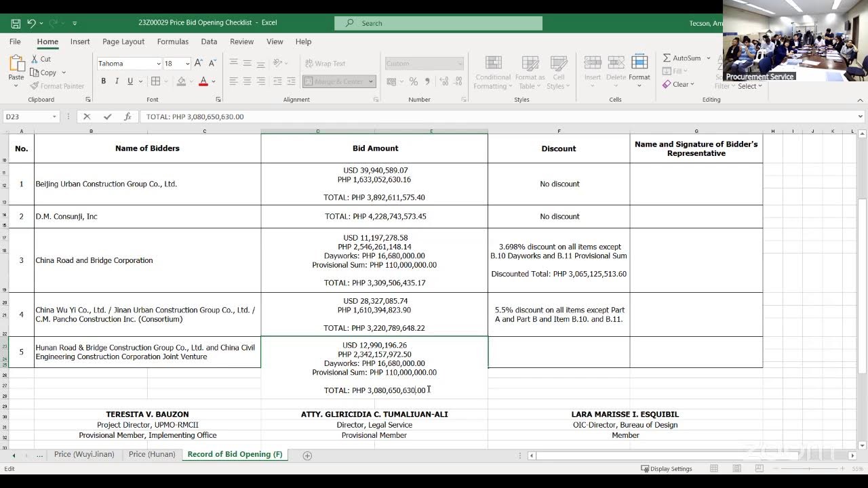Toggle bottom align for cell text
The width and height of the screenshot is (868, 488).
(x=260, y=63)
